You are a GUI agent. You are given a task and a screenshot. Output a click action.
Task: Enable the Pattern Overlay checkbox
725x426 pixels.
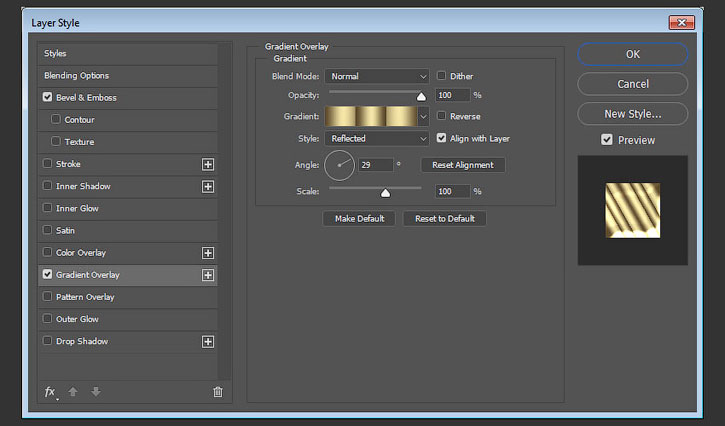[47, 296]
